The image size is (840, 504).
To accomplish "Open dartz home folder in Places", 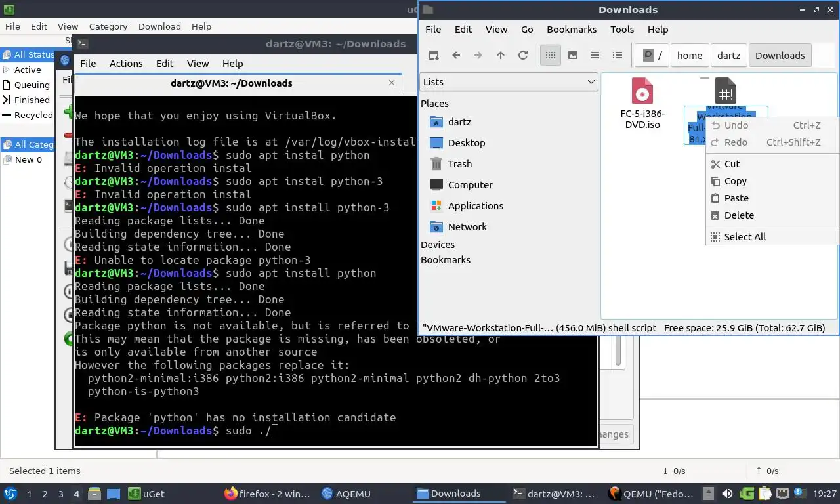I will [x=459, y=122].
